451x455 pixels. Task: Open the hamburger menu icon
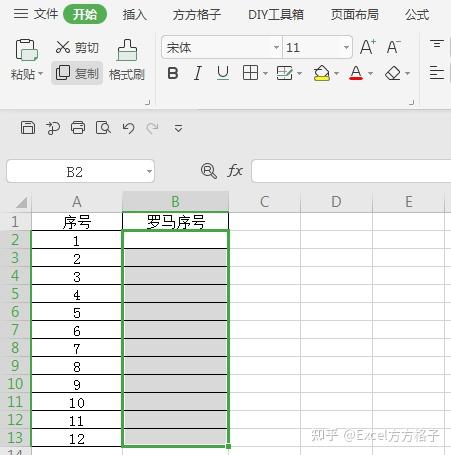(x=21, y=14)
